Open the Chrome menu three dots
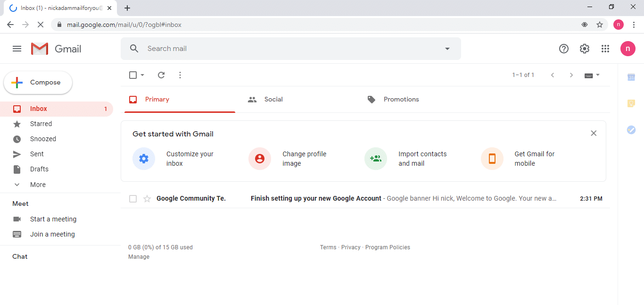The width and height of the screenshot is (644, 305). pos(634,25)
